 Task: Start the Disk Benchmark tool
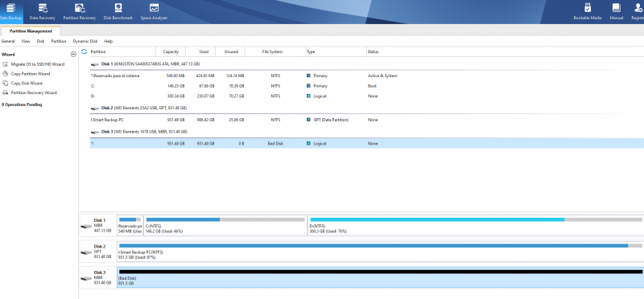(118, 11)
